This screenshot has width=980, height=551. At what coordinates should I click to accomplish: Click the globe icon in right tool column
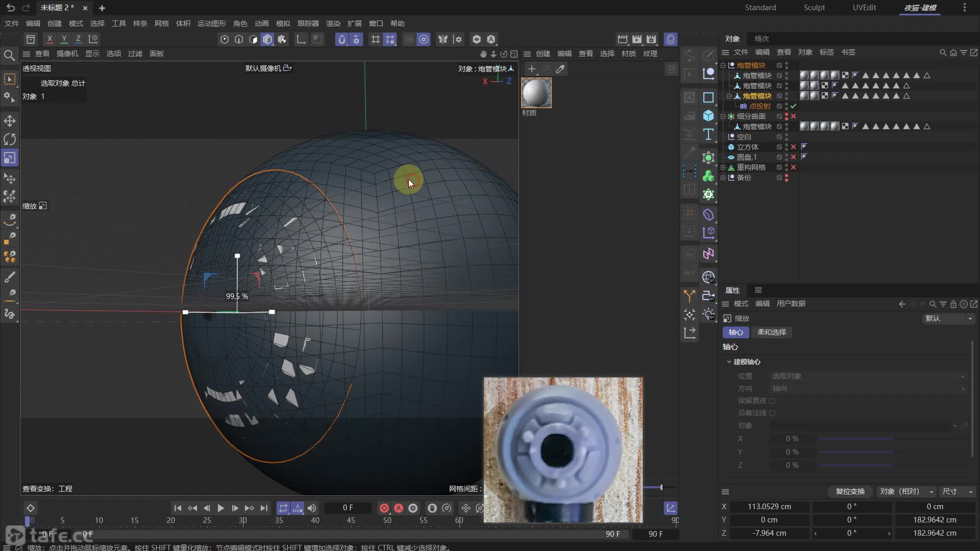tap(708, 277)
